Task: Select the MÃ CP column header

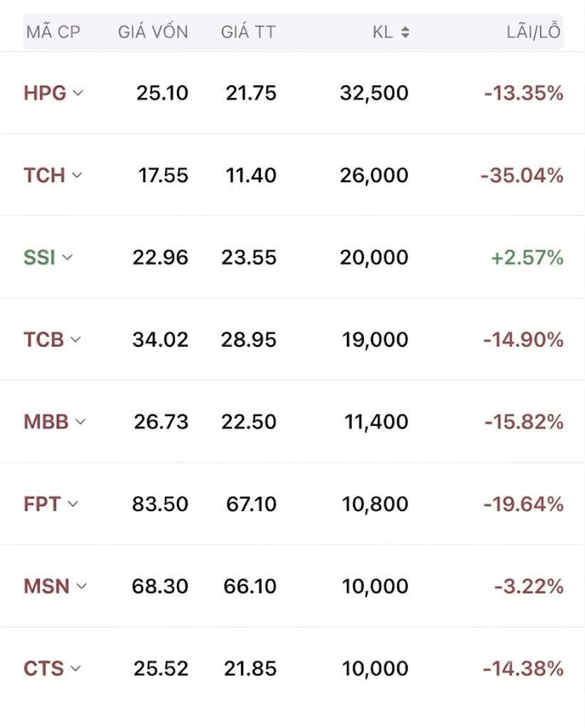Action: tap(53, 32)
